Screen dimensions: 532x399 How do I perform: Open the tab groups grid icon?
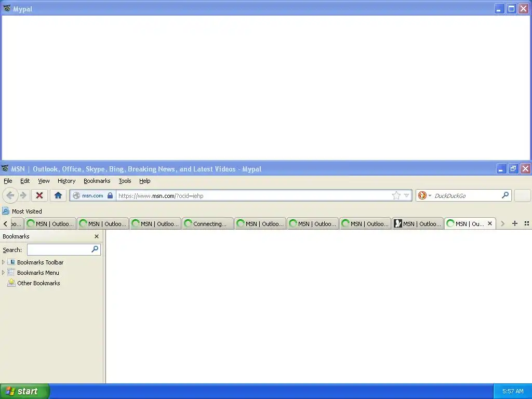tap(527, 223)
